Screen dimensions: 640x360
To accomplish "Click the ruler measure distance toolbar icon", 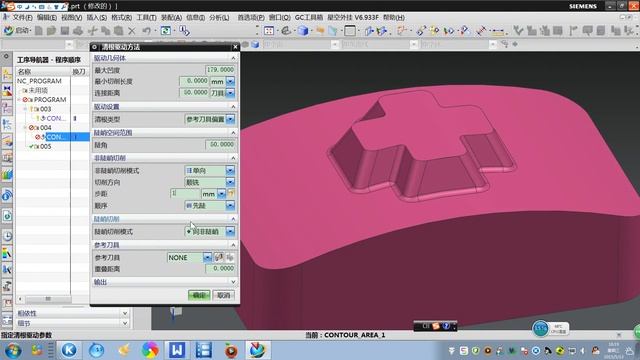I will click(498, 31).
